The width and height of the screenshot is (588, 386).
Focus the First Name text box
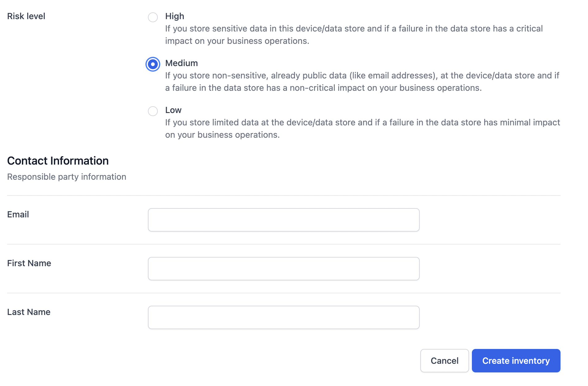point(283,269)
